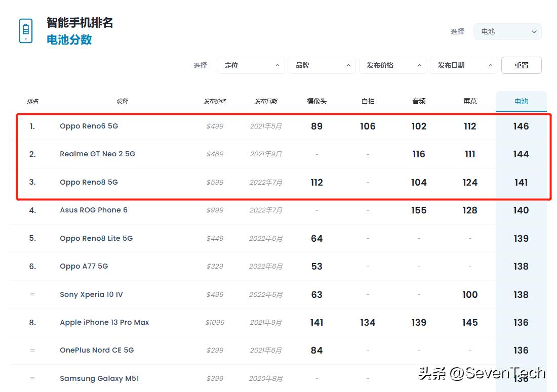Click the 屏幕 column header
This screenshot has width=557, height=392.
[x=469, y=101]
